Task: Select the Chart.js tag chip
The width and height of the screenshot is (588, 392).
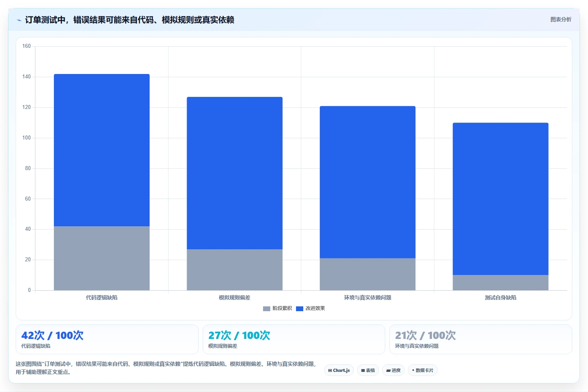Action: point(339,370)
